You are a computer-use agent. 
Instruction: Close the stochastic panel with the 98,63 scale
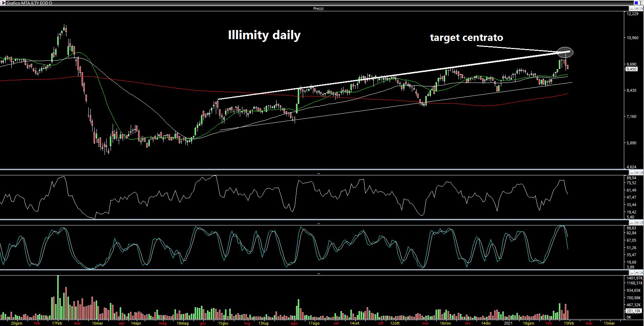641,223
